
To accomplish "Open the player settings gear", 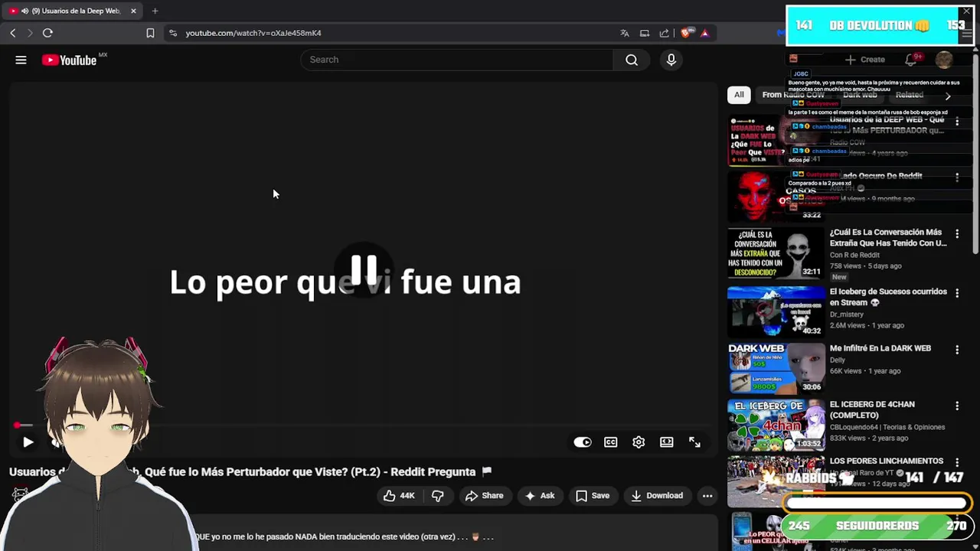I will [639, 442].
